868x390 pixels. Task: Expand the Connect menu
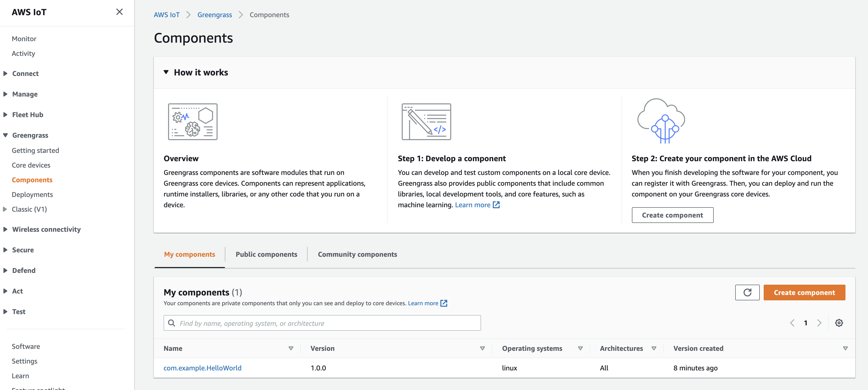5,73
